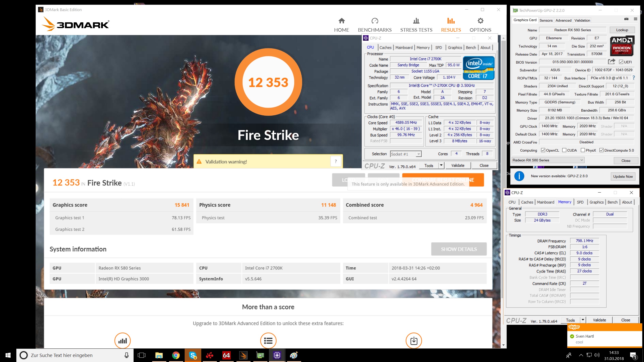
Task: Open Task View in the taskbar
Action: [x=142, y=355]
